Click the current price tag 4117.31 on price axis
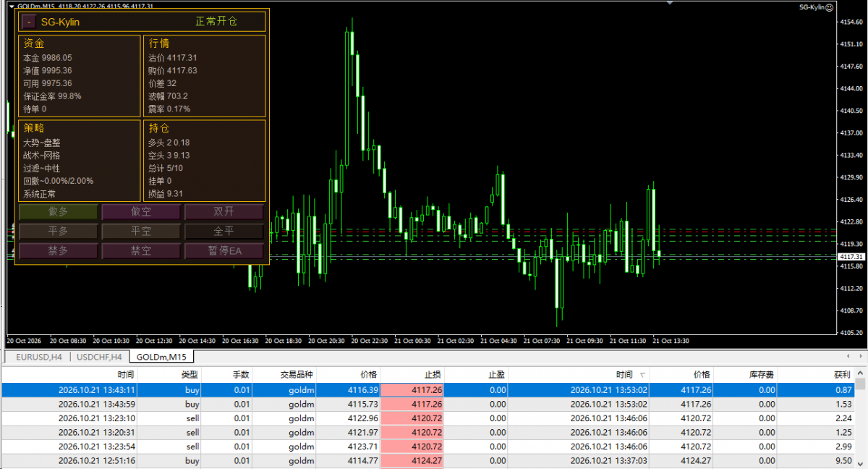868x469 pixels. click(851, 257)
